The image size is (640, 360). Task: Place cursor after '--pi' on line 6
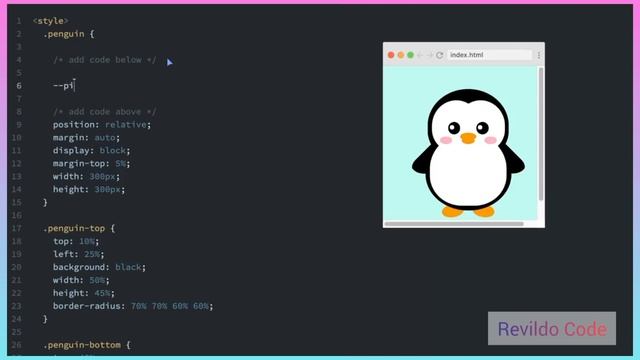[75, 86]
